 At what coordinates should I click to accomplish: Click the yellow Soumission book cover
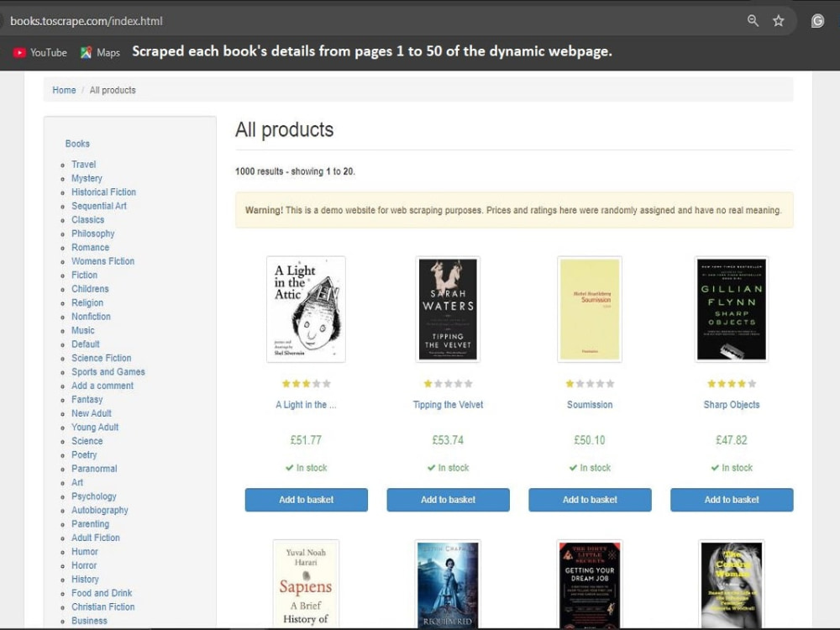pos(590,309)
